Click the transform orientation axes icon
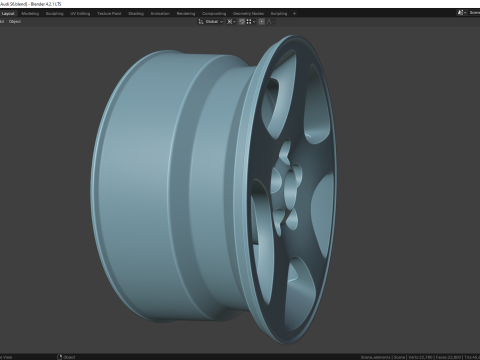The height and width of the screenshot is (360, 480). coord(201,22)
